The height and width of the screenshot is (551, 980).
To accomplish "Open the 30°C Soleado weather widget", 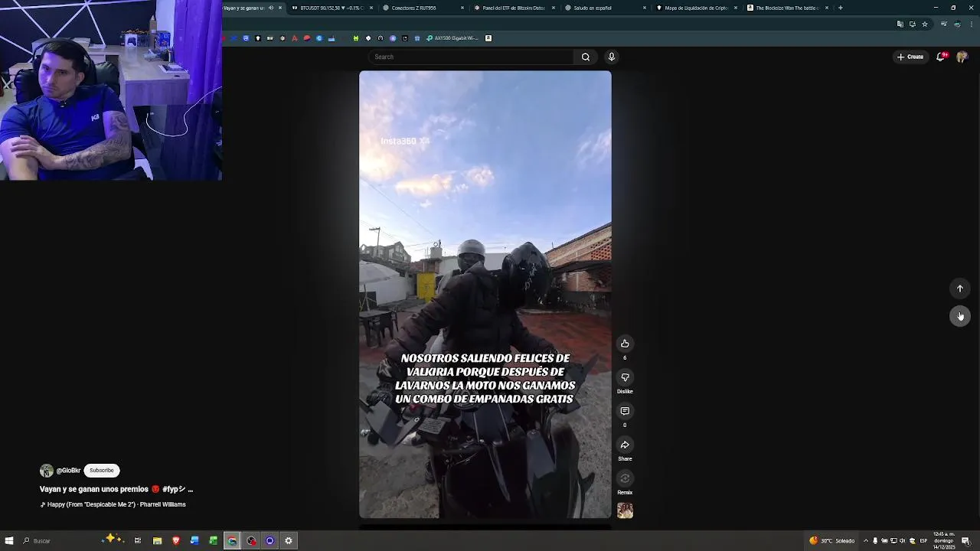I will pyautogui.click(x=831, y=540).
